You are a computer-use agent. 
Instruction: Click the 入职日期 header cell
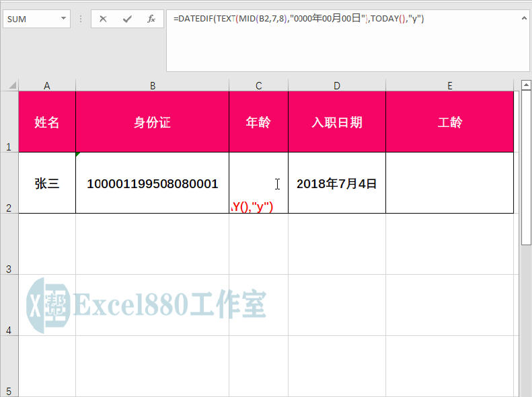[x=337, y=122]
